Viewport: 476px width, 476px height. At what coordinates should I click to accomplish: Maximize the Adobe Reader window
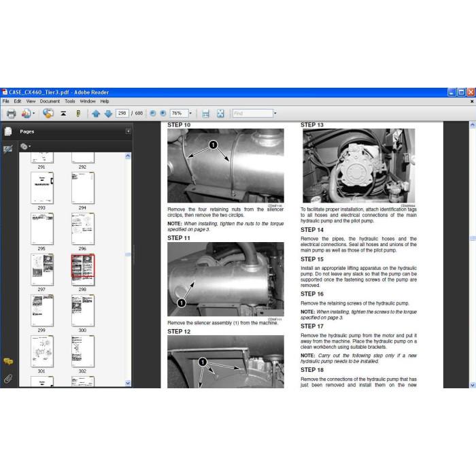click(x=462, y=92)
